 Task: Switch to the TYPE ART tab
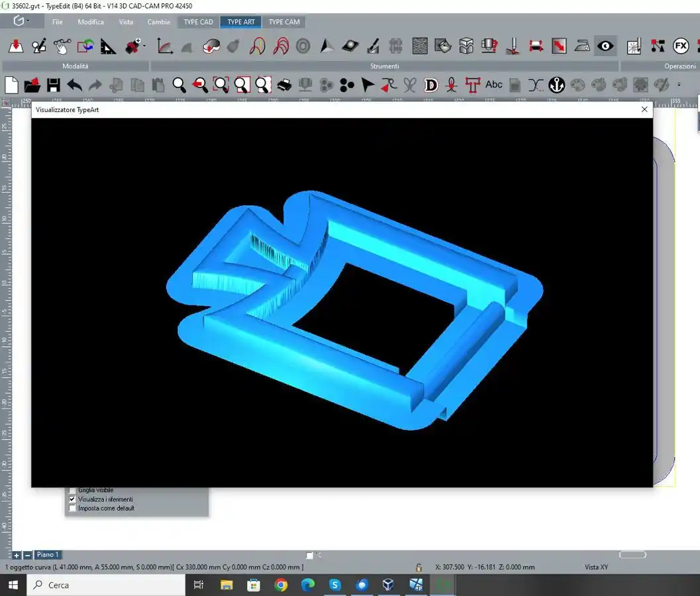coord(241,22)
